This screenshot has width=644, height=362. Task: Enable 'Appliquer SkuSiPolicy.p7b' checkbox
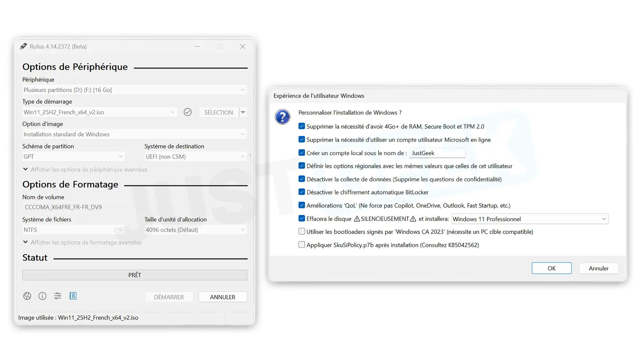pos(302,245)
